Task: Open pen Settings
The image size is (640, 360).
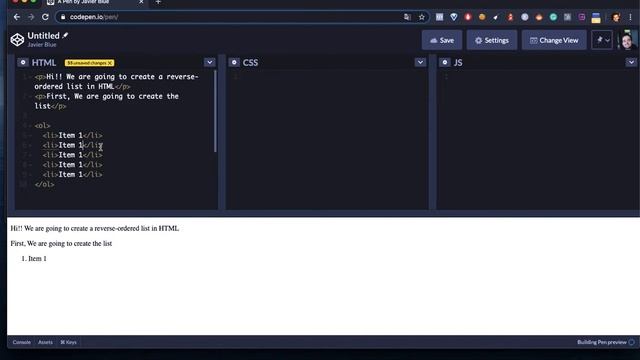Action: pyautogui.click(x=492, y=40)
